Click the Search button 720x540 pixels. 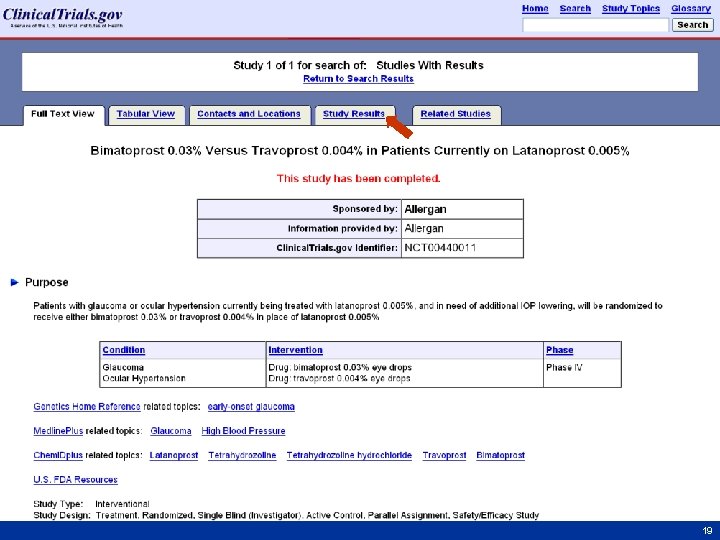coord(692,25)
